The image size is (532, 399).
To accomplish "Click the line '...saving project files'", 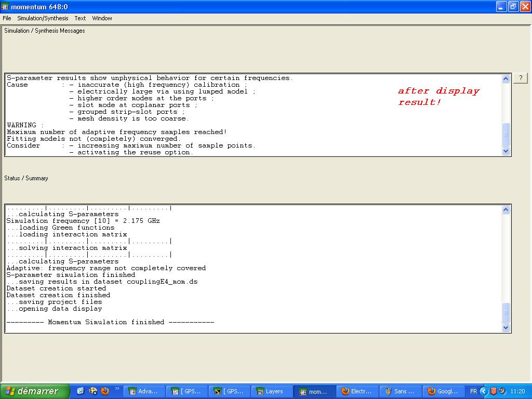I will tap(54, 302).
